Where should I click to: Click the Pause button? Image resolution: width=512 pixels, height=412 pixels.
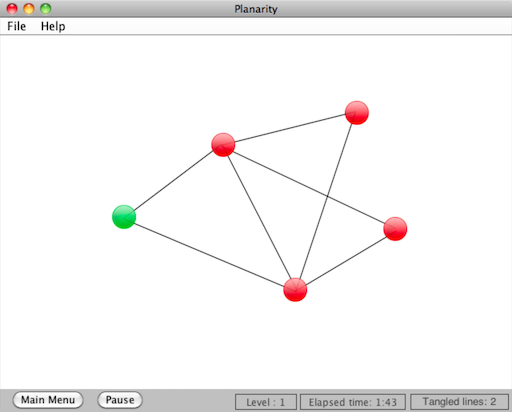pos(120,400)
